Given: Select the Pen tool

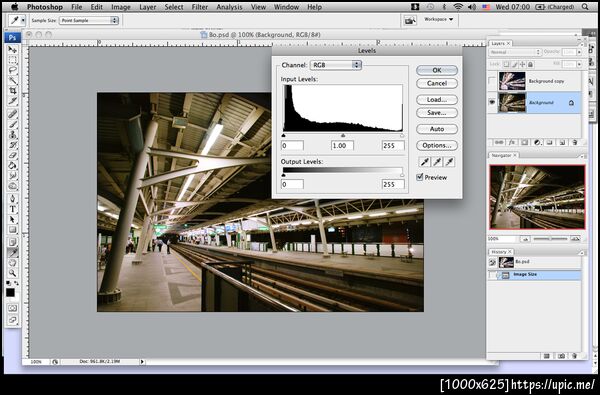Looking at the screenshot, I should point(13,199).
